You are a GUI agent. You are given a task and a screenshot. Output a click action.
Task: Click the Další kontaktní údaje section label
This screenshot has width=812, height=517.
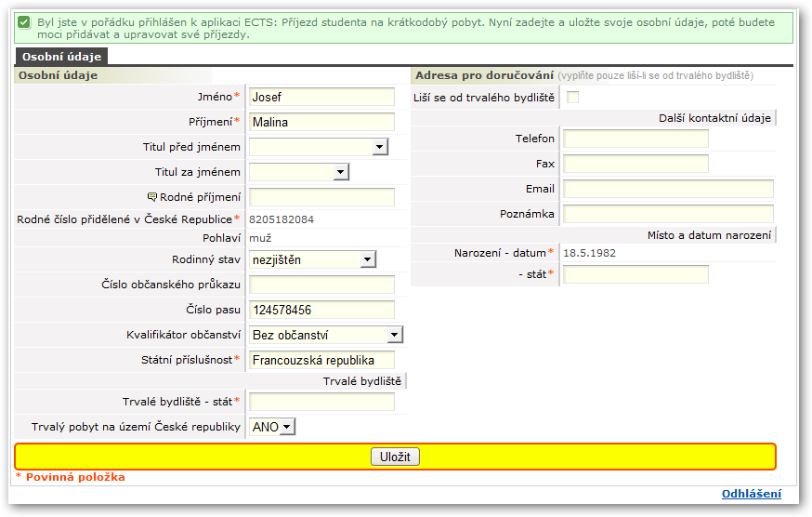point(714,118)
